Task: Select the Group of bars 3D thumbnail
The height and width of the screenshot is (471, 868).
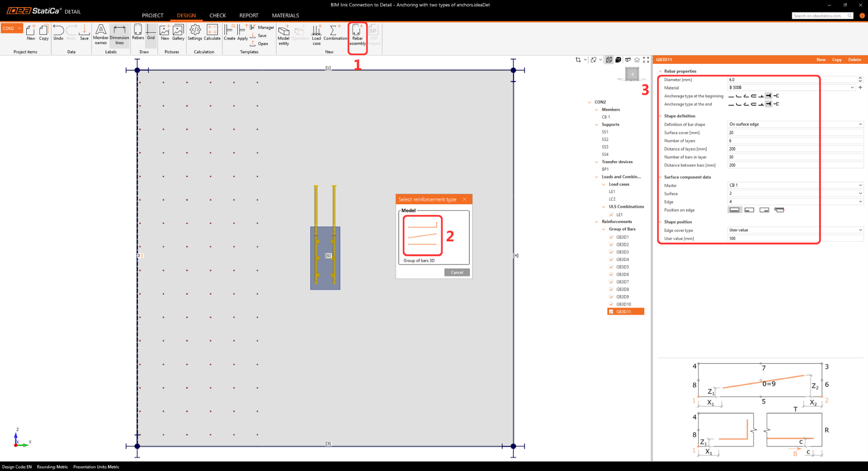Action: tap(422, 235)
